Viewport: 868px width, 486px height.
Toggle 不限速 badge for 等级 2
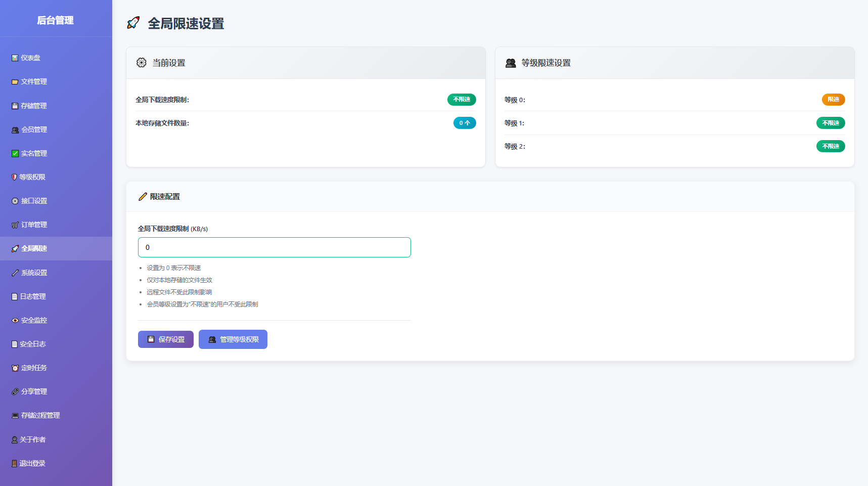pyautogui.click(x=831, y=146)
